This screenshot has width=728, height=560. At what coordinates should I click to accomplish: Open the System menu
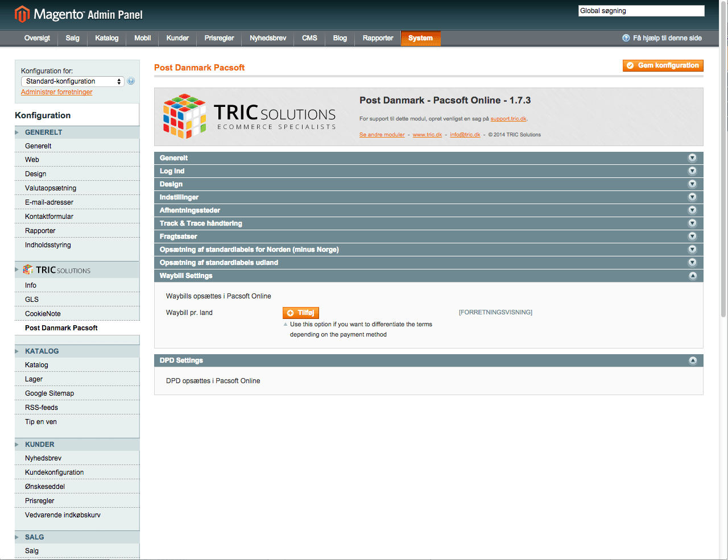coord(420,38)
